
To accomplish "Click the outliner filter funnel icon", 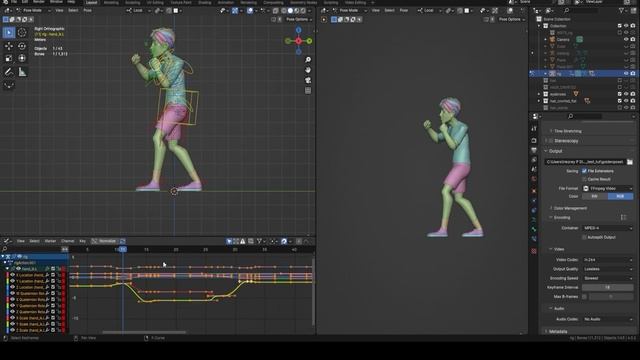I will [621, 11].
